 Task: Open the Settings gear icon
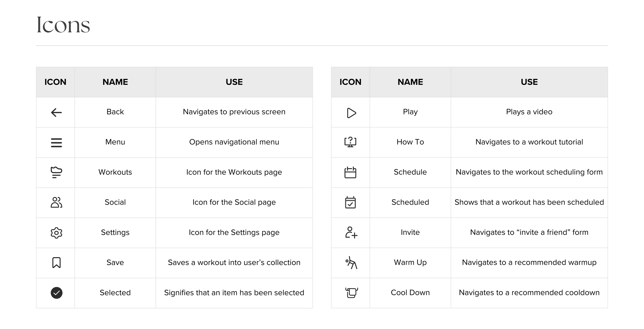tap(56, 233)
